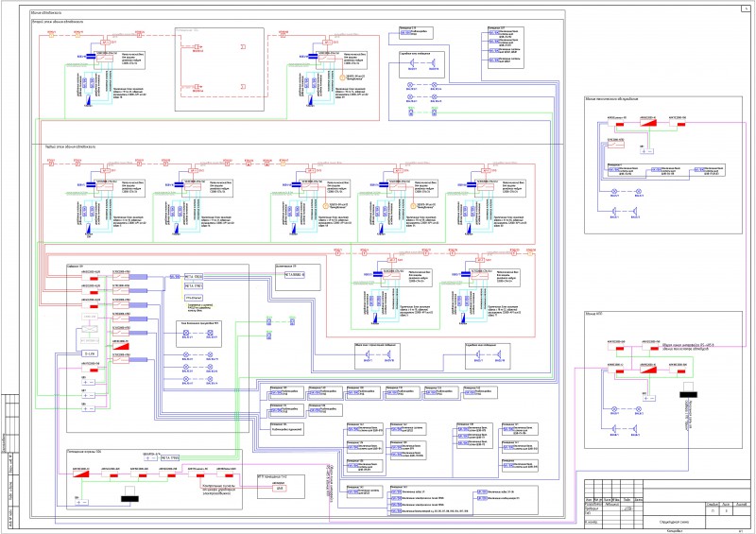
Task: Select the envelope symbol in main cabinet
Action: (x=90, y=329)
